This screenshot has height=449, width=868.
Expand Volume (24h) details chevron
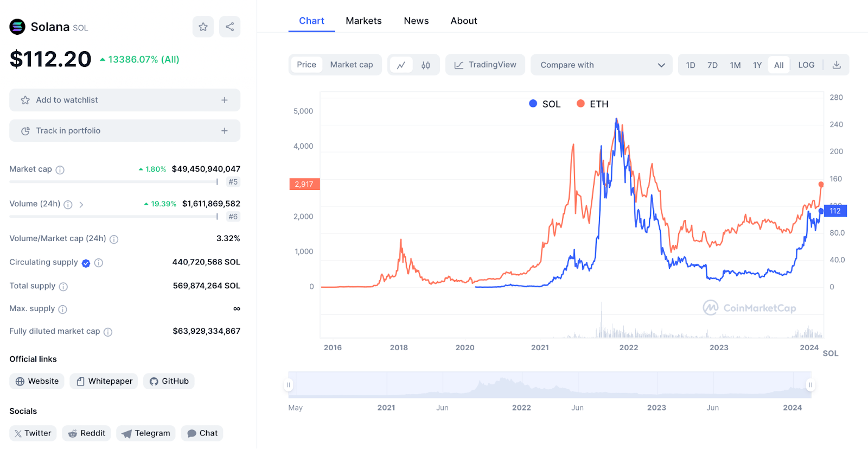[x=81, y=205]
